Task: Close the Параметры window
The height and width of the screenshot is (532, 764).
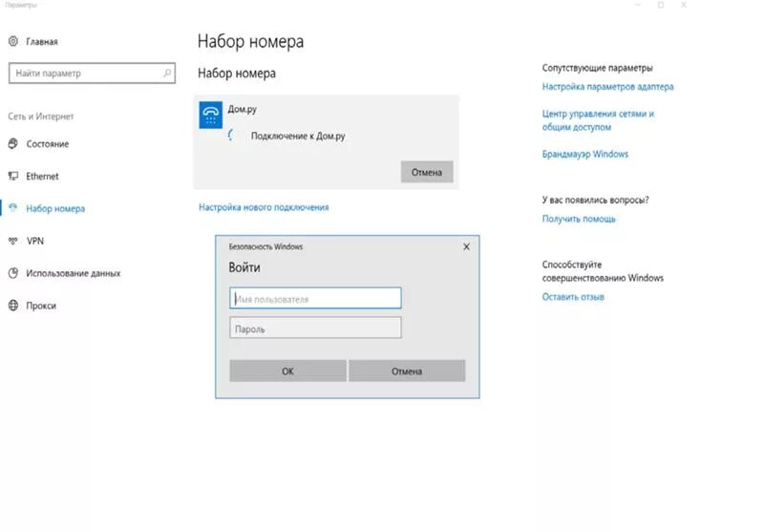Action: click(684, 5)
